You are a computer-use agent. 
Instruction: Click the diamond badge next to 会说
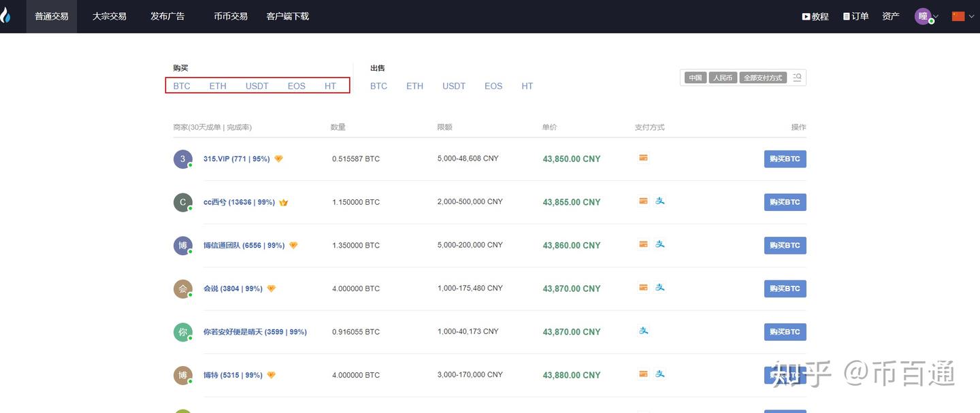pyautogui.click(x=271, y=288)
